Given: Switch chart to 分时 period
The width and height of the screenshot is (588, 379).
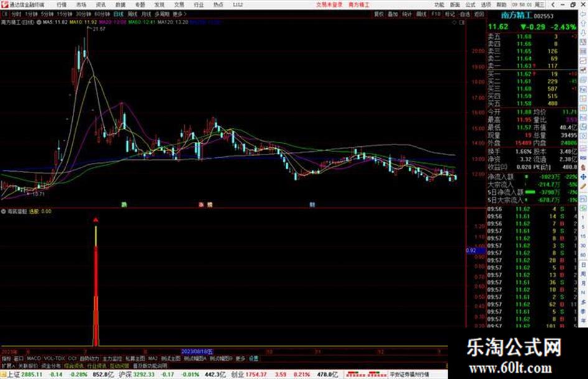Looking at the screenshot, I should (16, 14).
